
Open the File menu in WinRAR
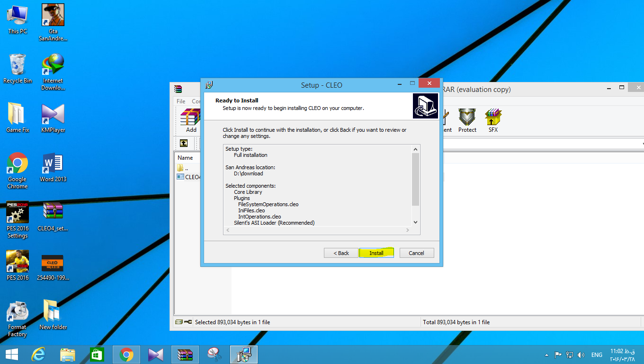[181, 101]
